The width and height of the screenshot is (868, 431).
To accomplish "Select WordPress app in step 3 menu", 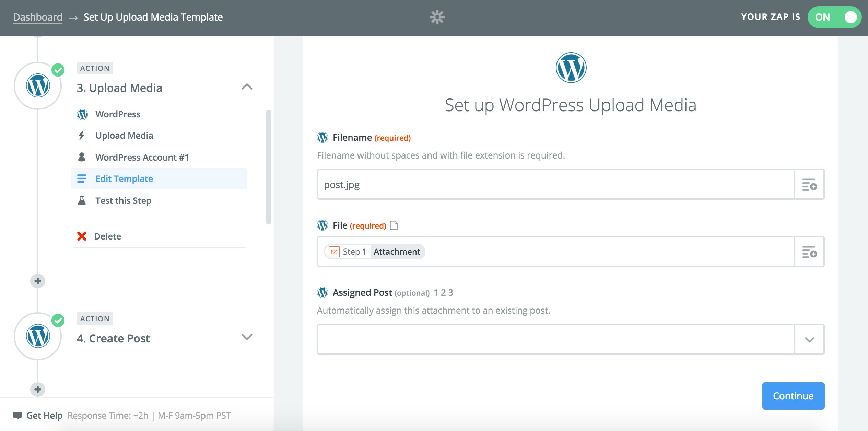I will click(159, 114).
